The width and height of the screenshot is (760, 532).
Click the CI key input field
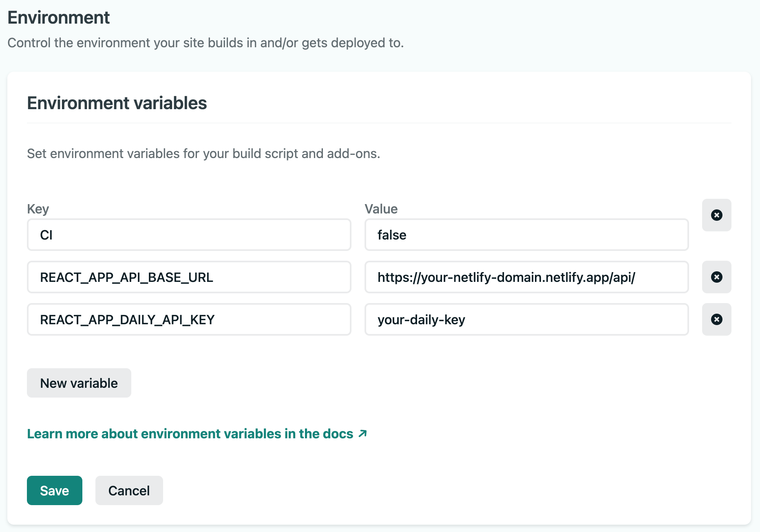(x=189, y=235)
